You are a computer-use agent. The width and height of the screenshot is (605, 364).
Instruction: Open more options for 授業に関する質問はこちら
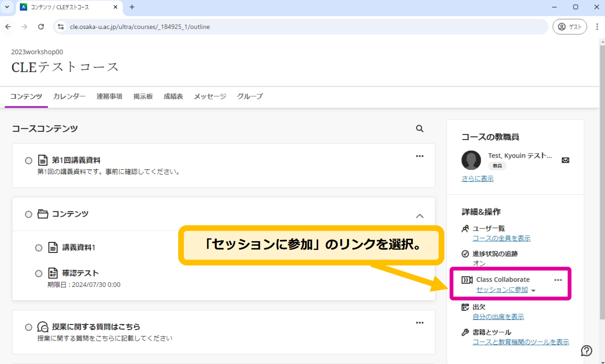419,322
